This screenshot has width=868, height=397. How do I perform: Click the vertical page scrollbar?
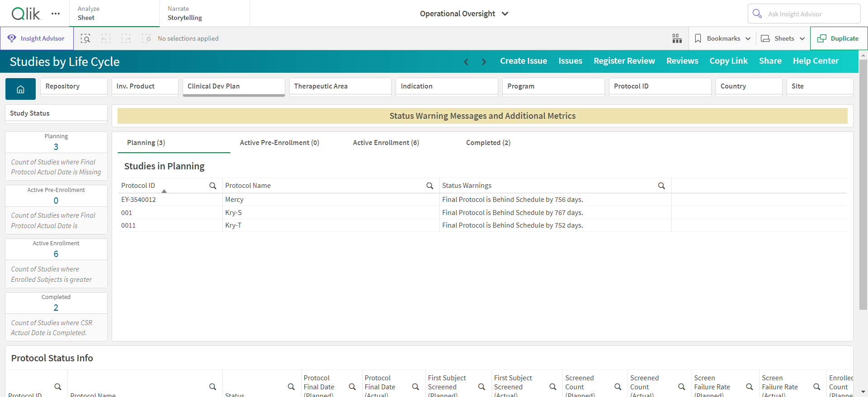point(863,185)
